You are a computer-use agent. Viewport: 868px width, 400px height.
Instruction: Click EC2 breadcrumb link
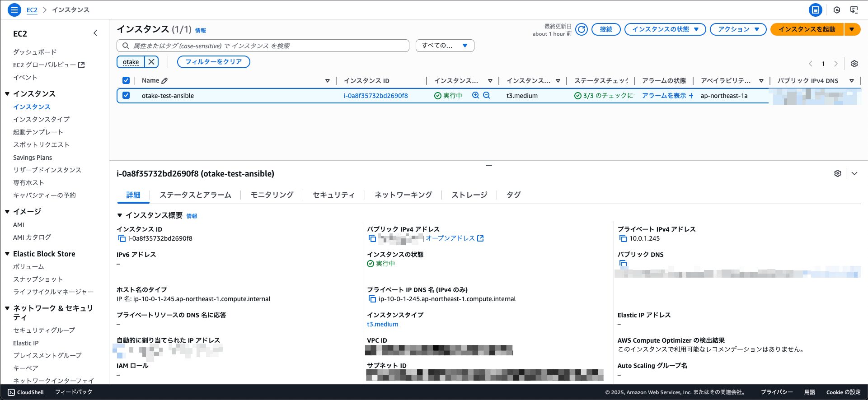click(x=32, y=9)
